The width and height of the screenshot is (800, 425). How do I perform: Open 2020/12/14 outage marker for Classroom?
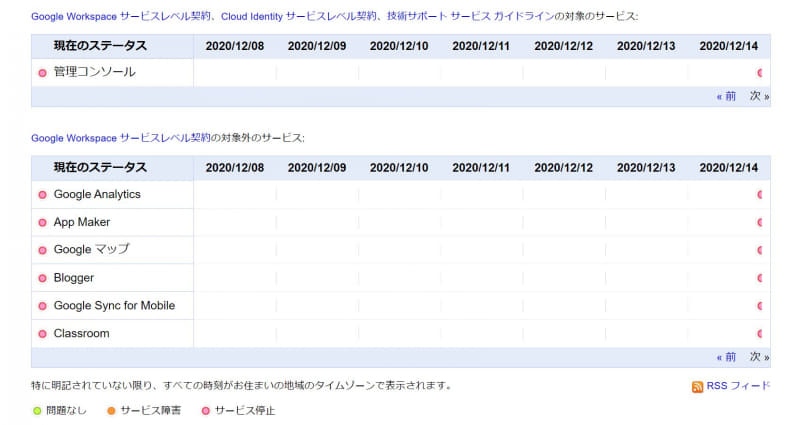tap(760, 334)
